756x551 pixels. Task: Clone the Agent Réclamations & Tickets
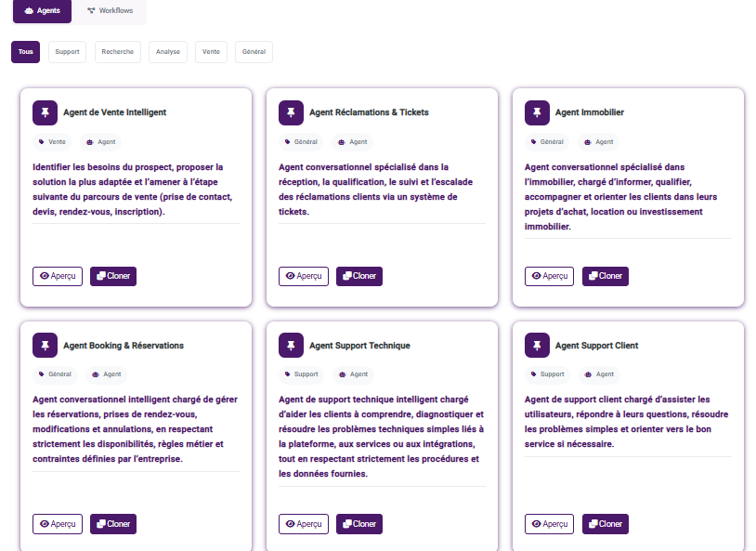359,276
